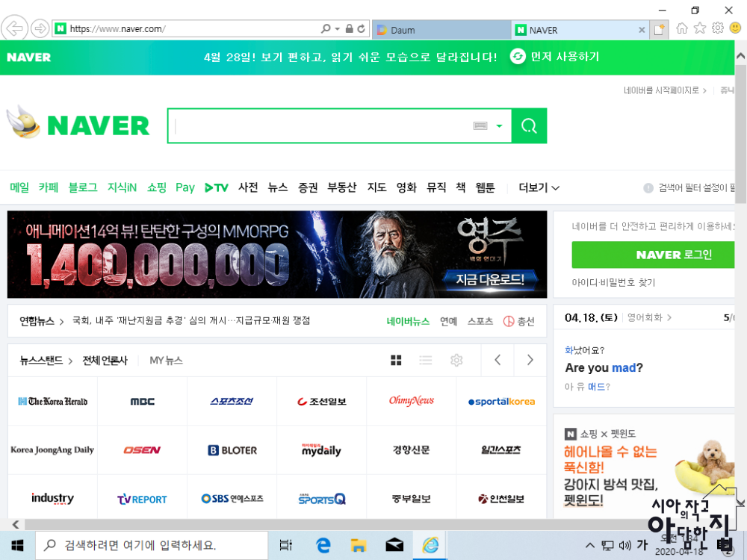Open favorites with the star icon

700,28
